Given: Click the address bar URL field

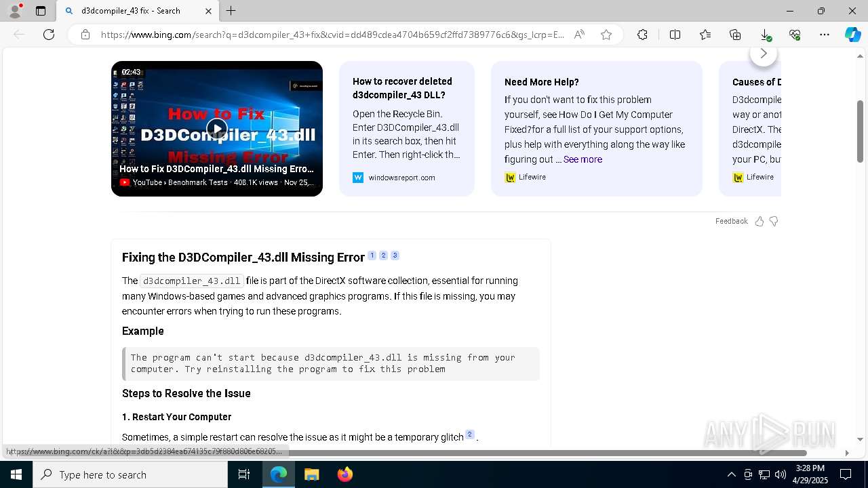Looking at the screenshot, I should (332, 35).
